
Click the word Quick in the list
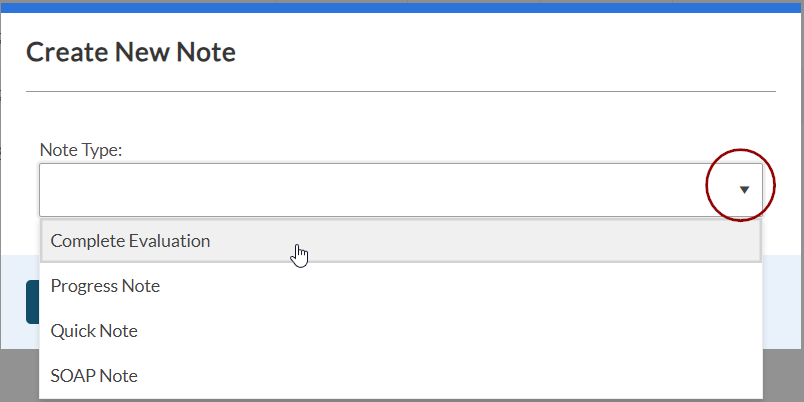point(71,331)
